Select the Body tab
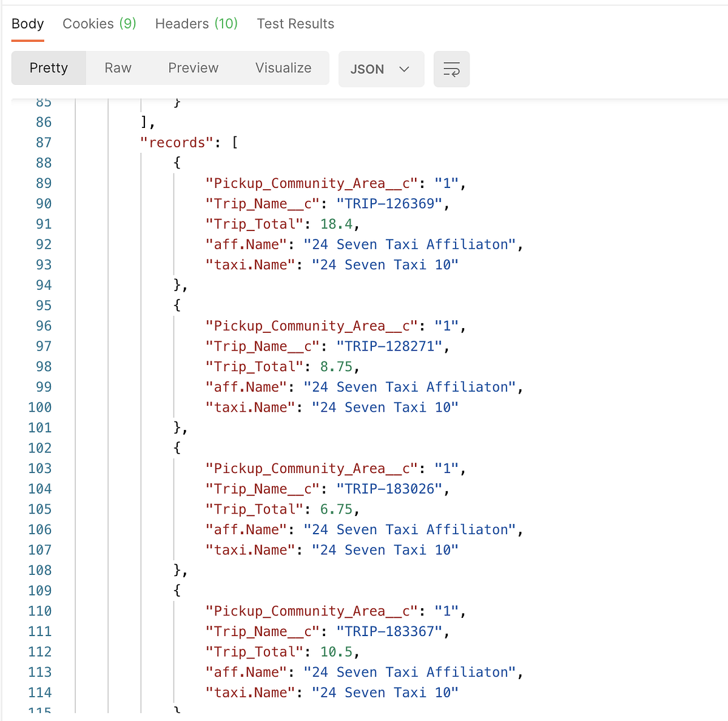 (x=27, y=24)
